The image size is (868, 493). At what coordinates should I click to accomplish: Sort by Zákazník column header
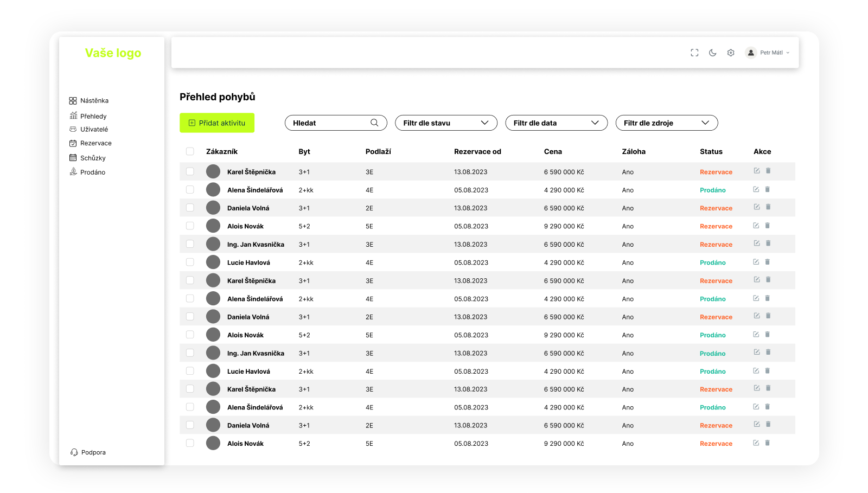[x=222, y=152]
